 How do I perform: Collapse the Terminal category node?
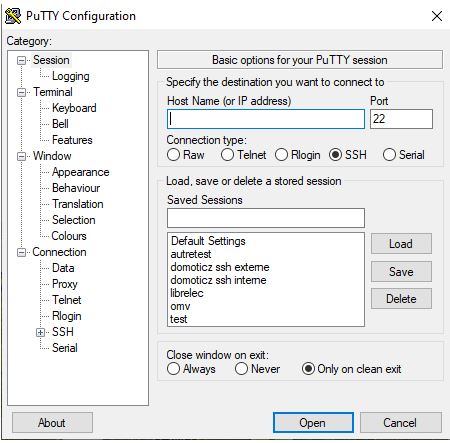(x=21, y=92)
